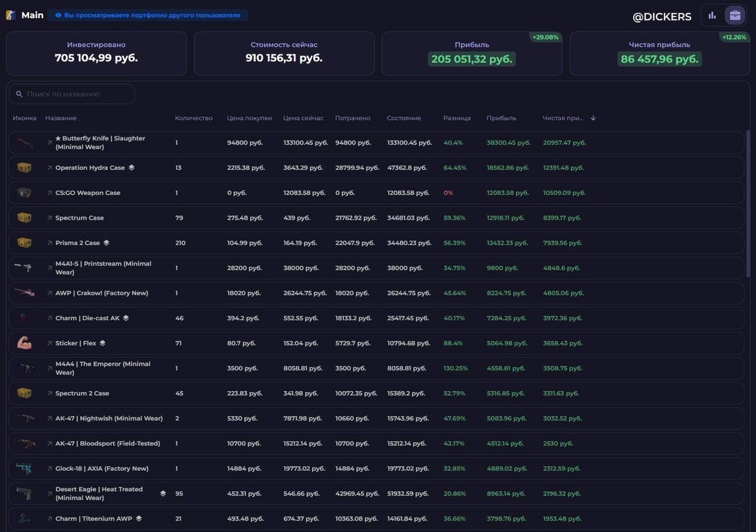The width and height of the screenshot is (756, 532).
Task: Open the statistics chart icon near @DICKERS
Action: pos(713,15)
